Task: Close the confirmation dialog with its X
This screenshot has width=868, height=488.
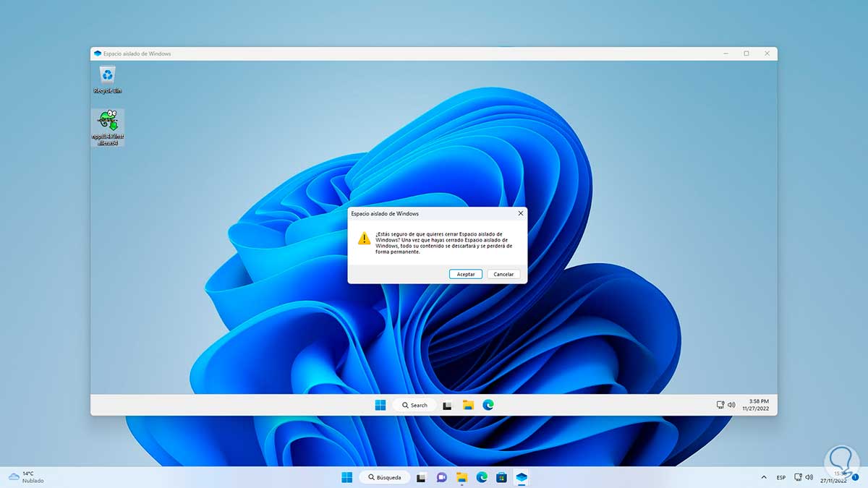Action: [520, 214]
